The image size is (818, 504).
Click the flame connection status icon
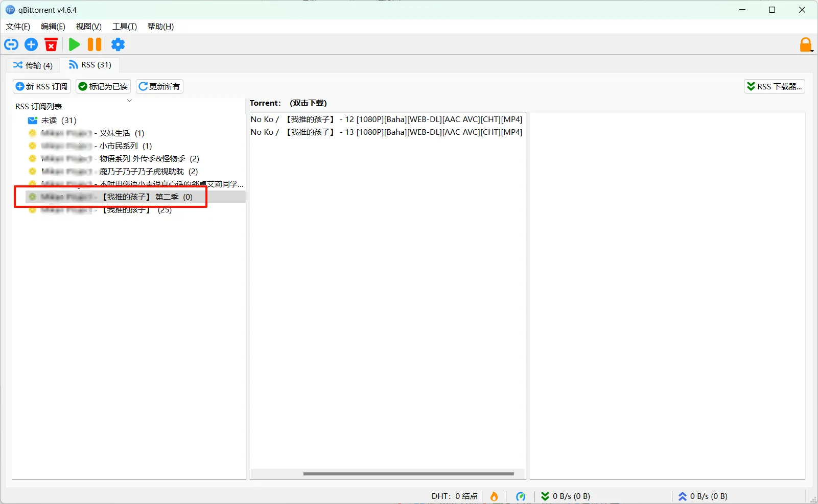(494, 496)
